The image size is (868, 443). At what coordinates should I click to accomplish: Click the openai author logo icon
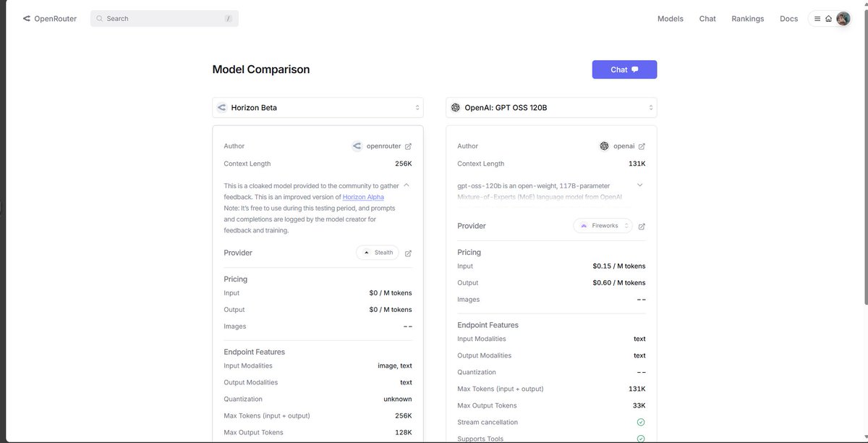(605, 146)
